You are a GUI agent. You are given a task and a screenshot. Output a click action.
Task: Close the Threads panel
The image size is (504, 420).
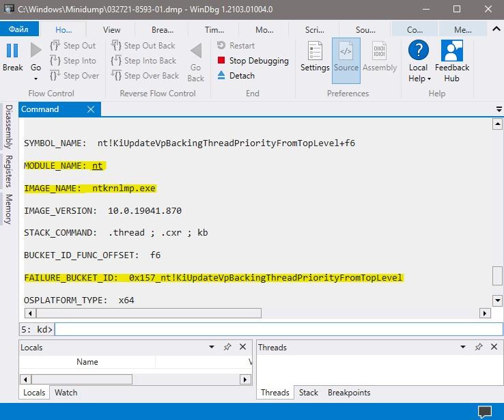tap(494, 347)
